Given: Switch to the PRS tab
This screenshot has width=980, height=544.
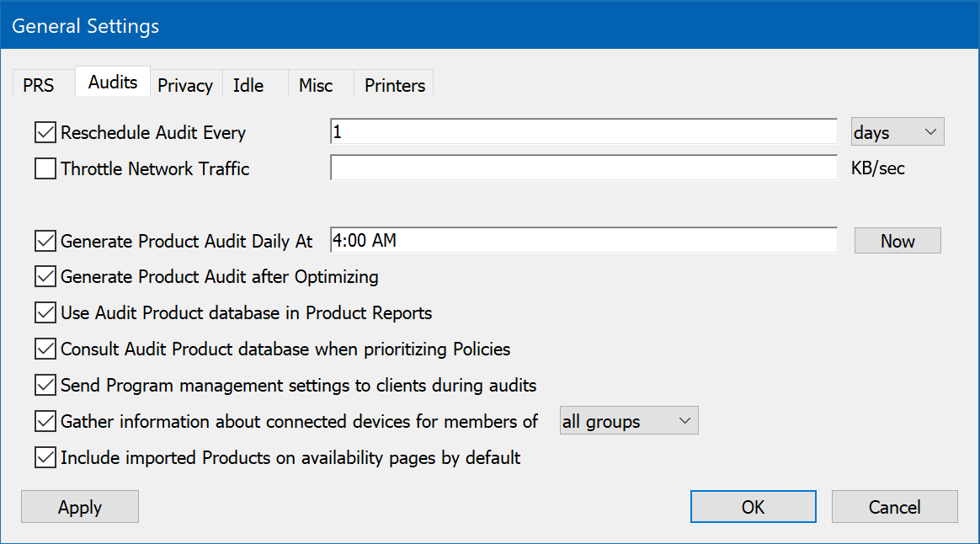Looking at the screenshot, I should point(39,85).
